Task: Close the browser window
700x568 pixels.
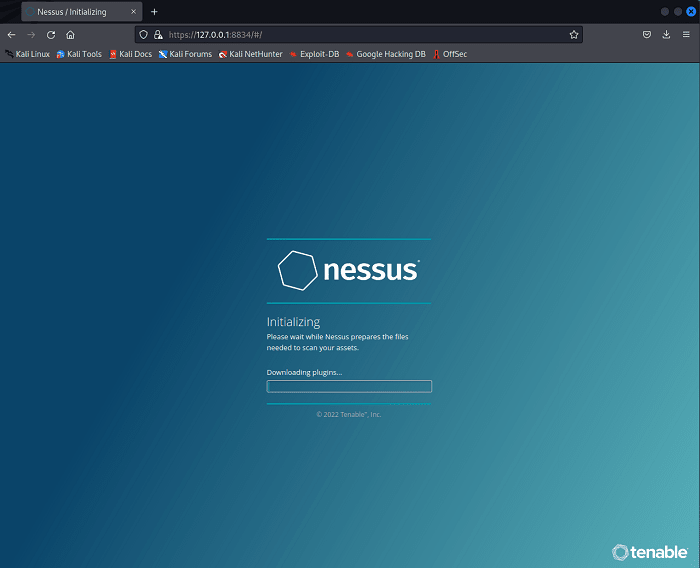Action: tap(691, 12)
